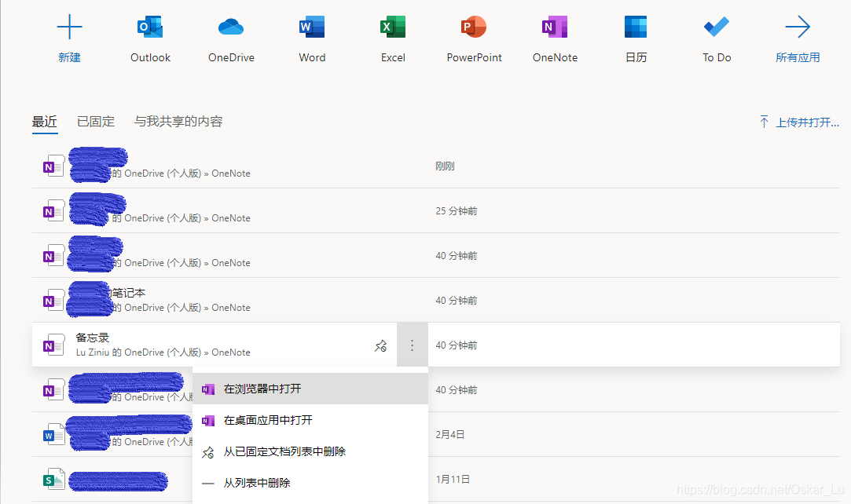Open the more-options dots for 备忘录
The height and width of the screenshot is (504, 851).
pos(412,345)
